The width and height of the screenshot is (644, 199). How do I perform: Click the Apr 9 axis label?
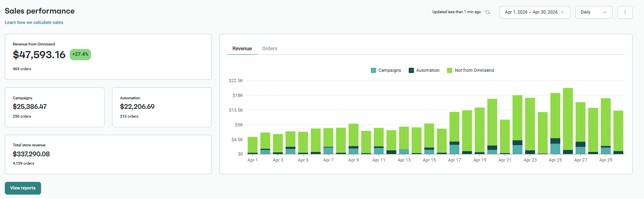[353, 160]
